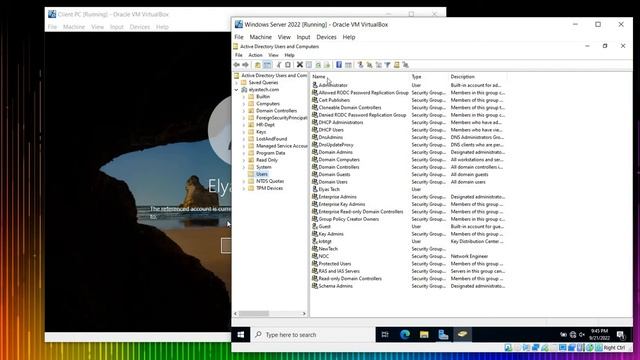Open File Explorer from taskbar
The height and width of the screenshot is (360, 640).
click(424, 335)
